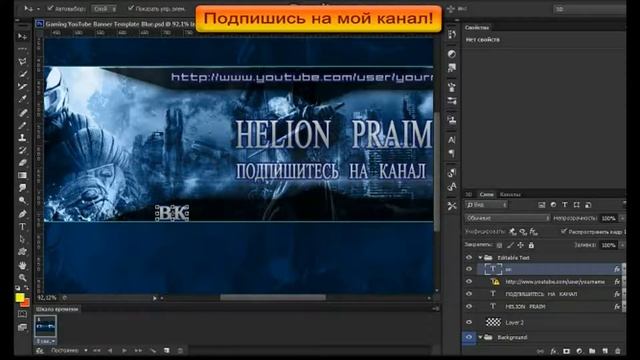Collapse the Background group
640x360 pixels.
point(480,337)
